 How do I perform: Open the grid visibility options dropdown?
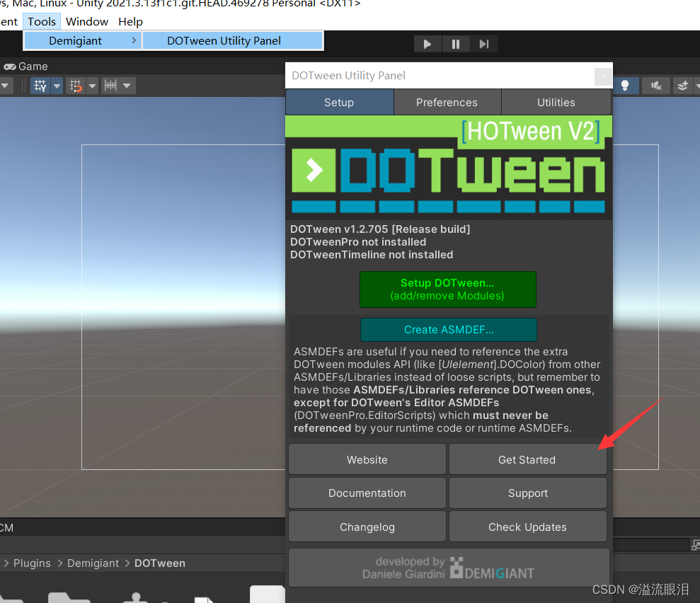(x=57, y=85)
